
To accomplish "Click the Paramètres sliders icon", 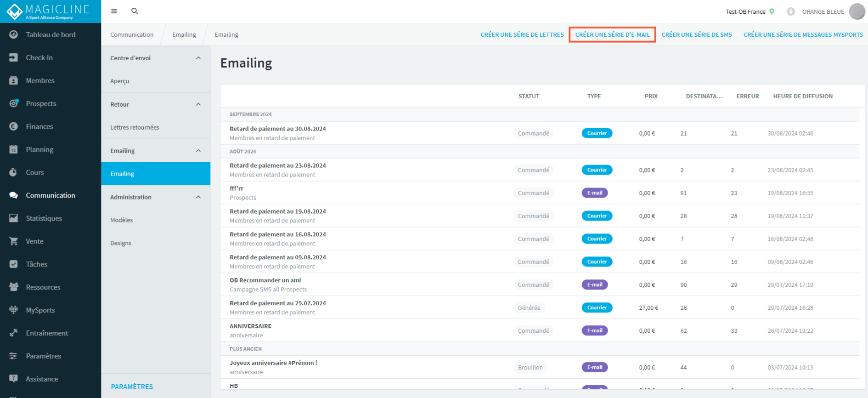I will [14, 356].
